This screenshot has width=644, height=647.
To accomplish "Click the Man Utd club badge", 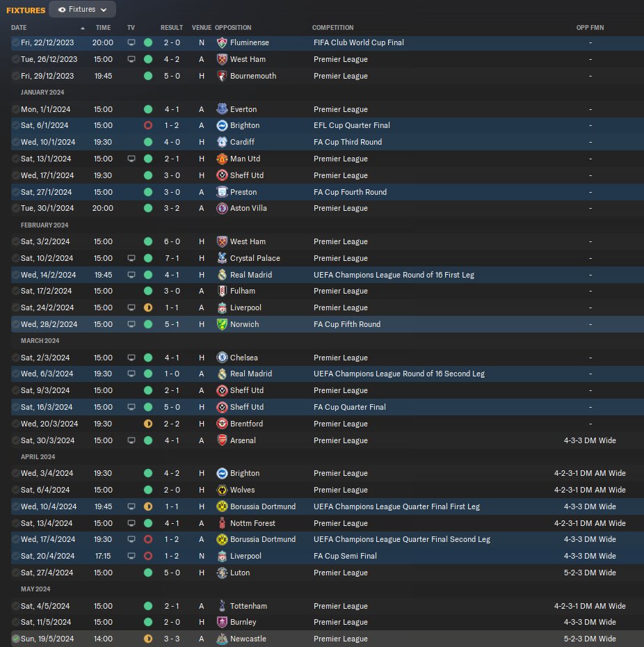I will click(222, 159).
